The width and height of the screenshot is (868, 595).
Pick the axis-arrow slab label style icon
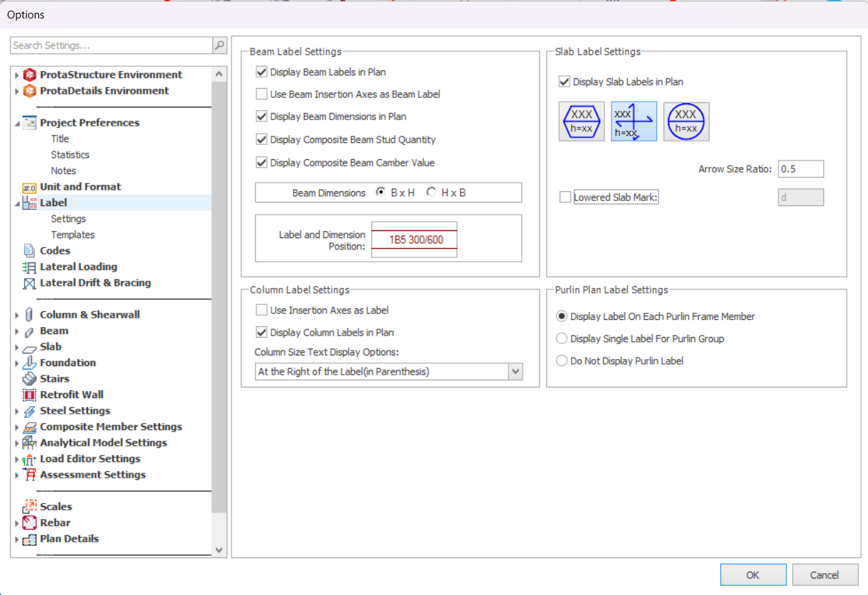[634, 121]
